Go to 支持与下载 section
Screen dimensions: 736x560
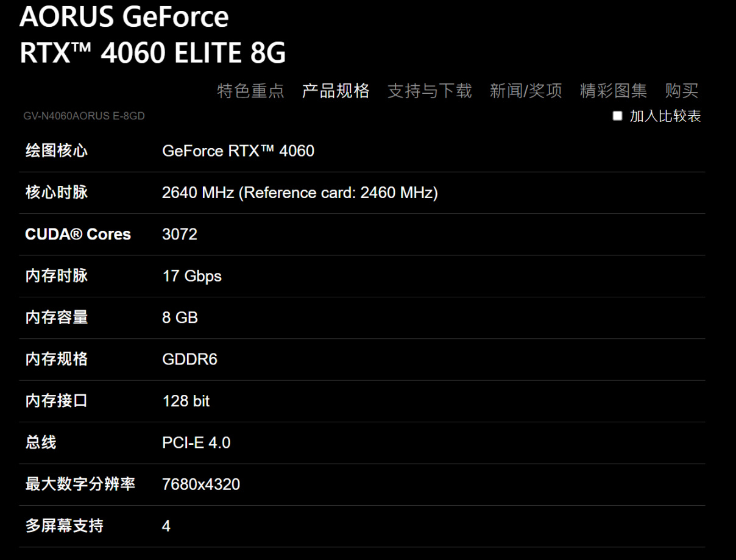click(430, 91)
